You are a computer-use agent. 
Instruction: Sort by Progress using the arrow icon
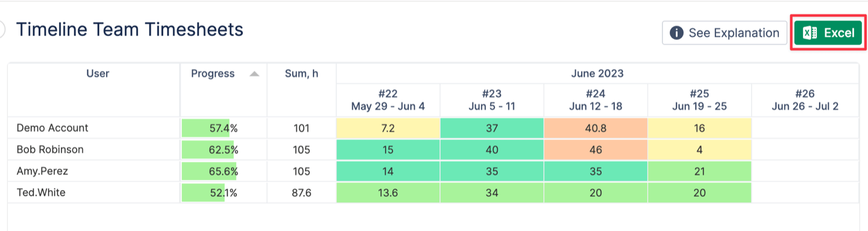click(254, 74)
